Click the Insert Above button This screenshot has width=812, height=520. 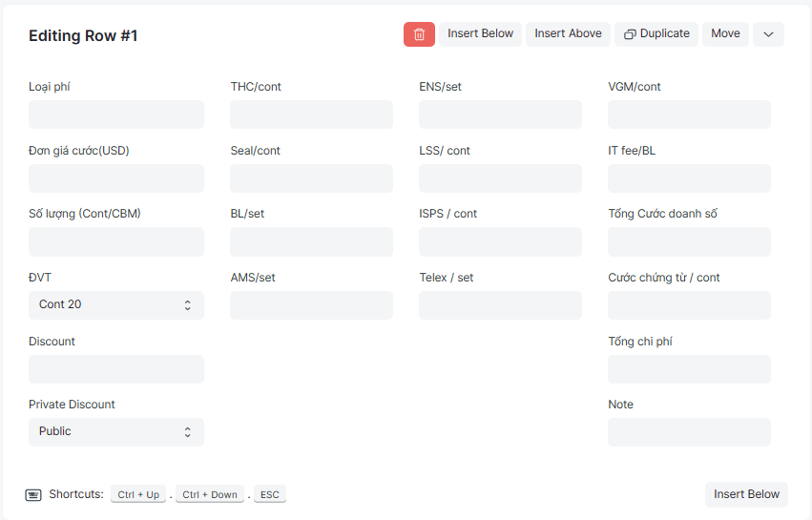click(568, 34)
